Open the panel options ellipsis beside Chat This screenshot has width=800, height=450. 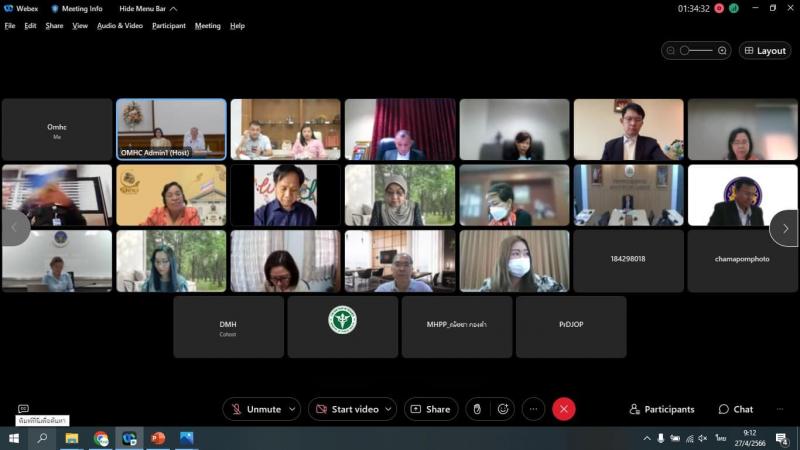click(780, 409)
